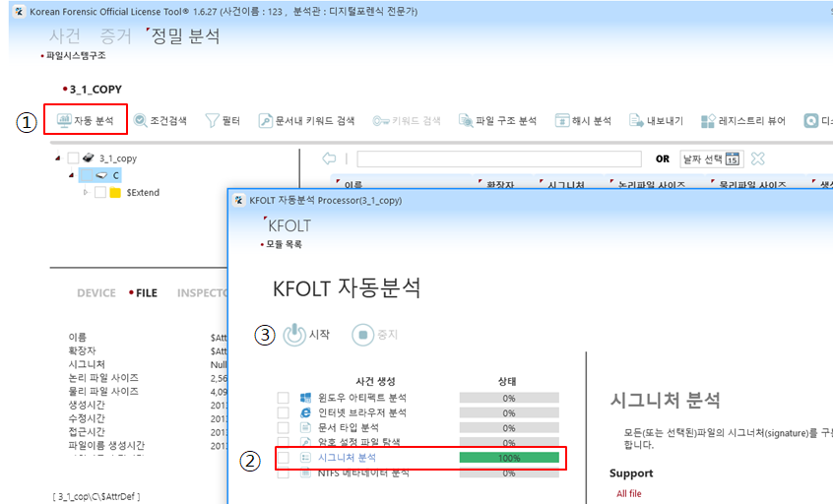Click the path input field
This screenshot has height=504, width=833.
499,158
